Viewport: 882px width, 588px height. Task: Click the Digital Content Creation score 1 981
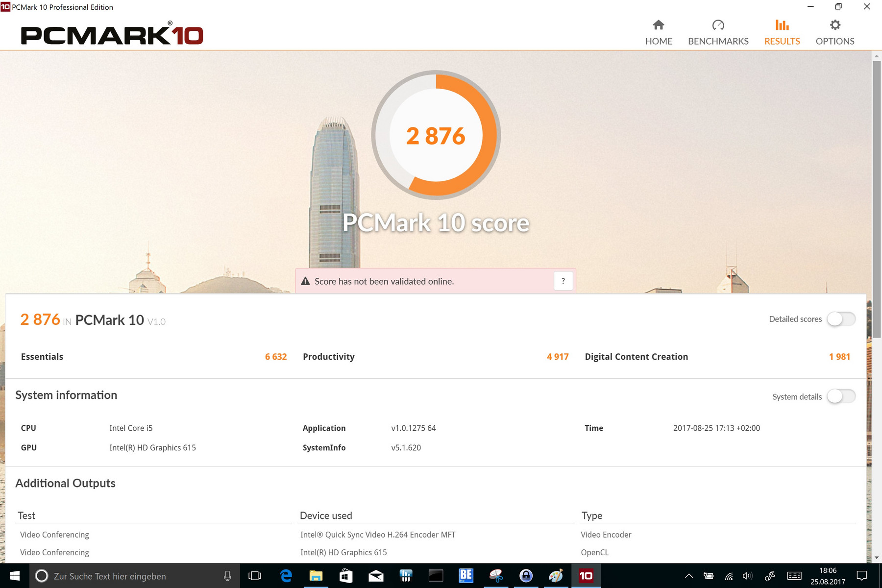[x=839, y=357]
